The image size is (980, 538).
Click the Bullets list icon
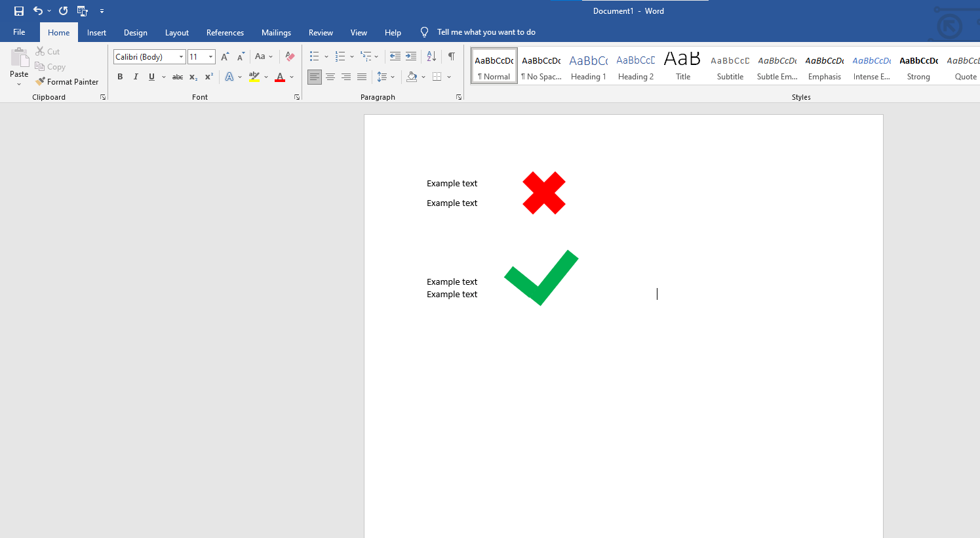coord(315,56)
